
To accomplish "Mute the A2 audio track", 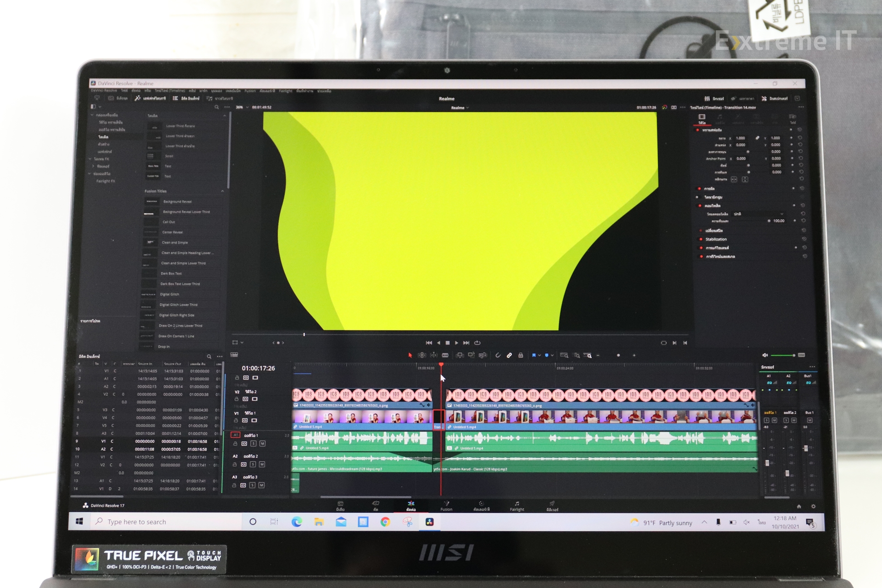I will click(x=262, y=464).
